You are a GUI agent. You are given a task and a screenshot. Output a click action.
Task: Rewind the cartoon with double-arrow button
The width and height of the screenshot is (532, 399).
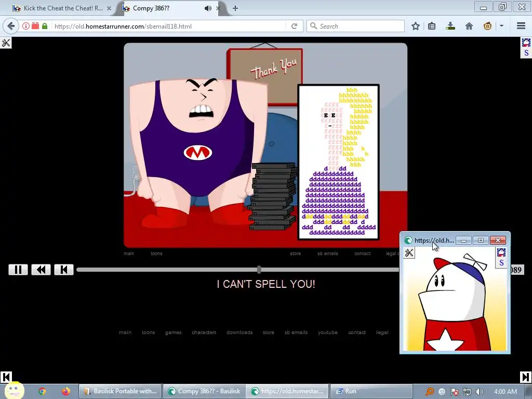pyautogui.click(x=41, y=270)
